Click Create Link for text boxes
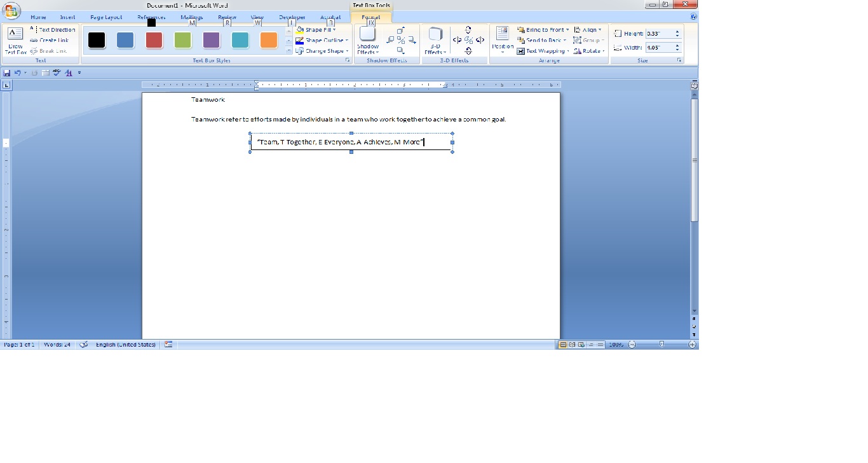This screenshot has height=463, width=868. click(49, 40)
